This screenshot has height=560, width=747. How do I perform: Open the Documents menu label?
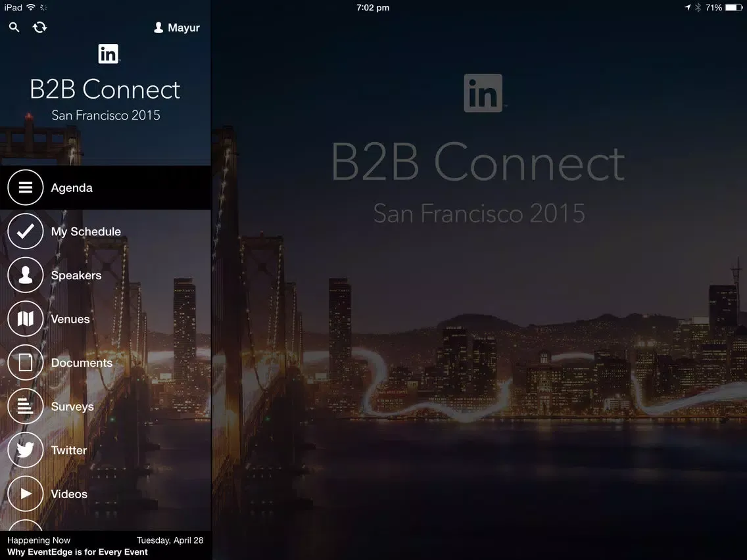[82, 363]
